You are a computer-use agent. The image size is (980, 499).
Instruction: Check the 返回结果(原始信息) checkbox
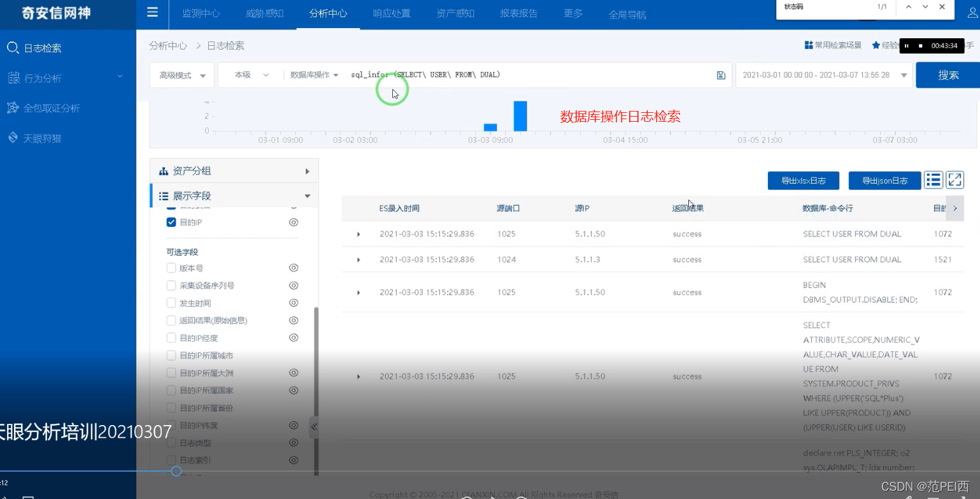coord(171,321)
